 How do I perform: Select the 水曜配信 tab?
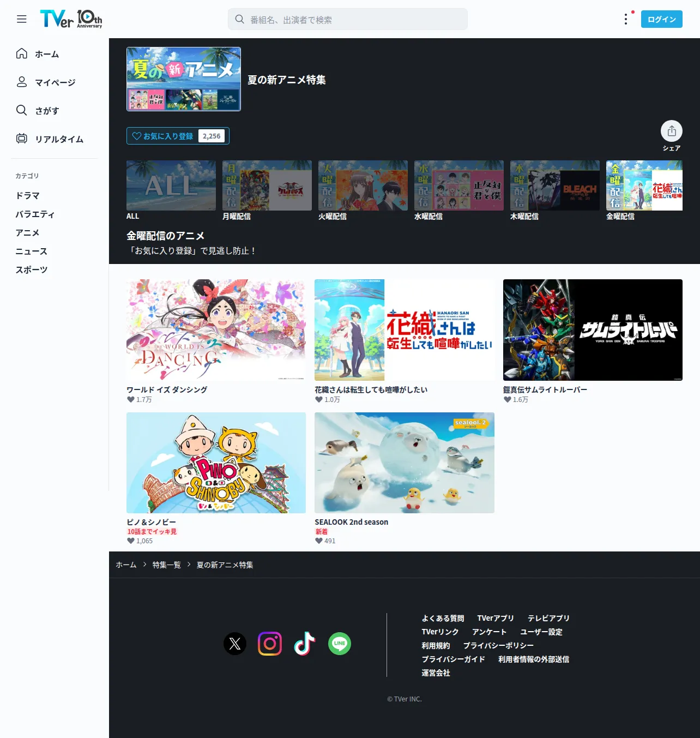459,190
